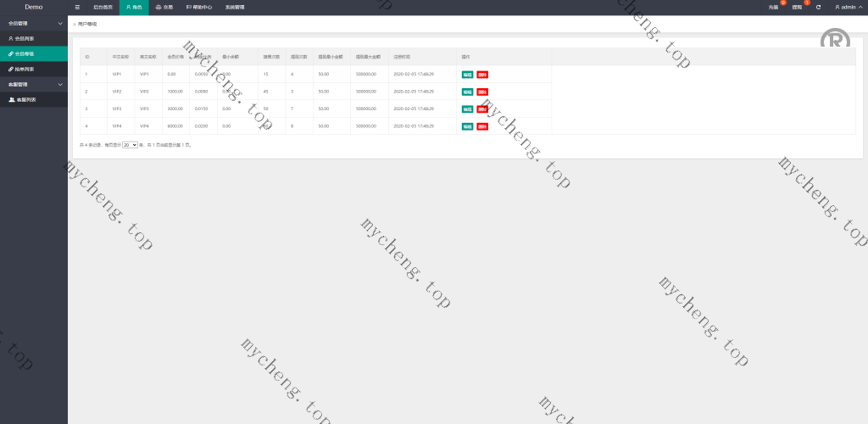Click the green edit button for VIP1
The width and height of the screenshot is (868, 424).
tap(467, 75)
